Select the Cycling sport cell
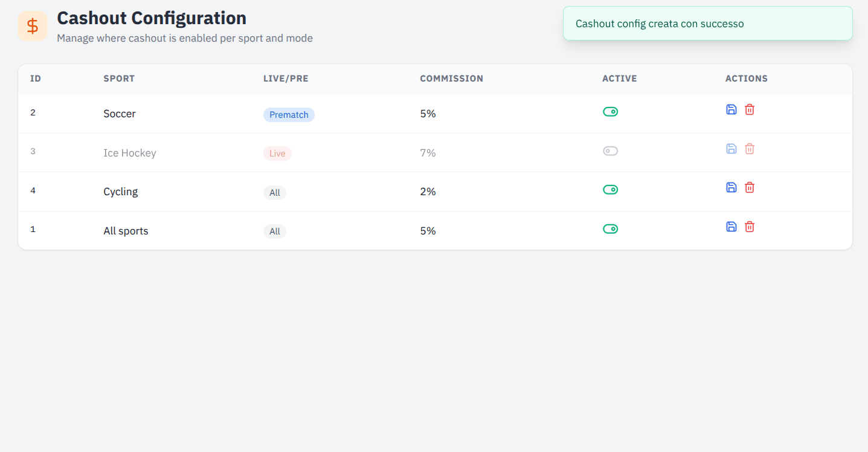The image size is (868, 452). (x=121, y=192)
